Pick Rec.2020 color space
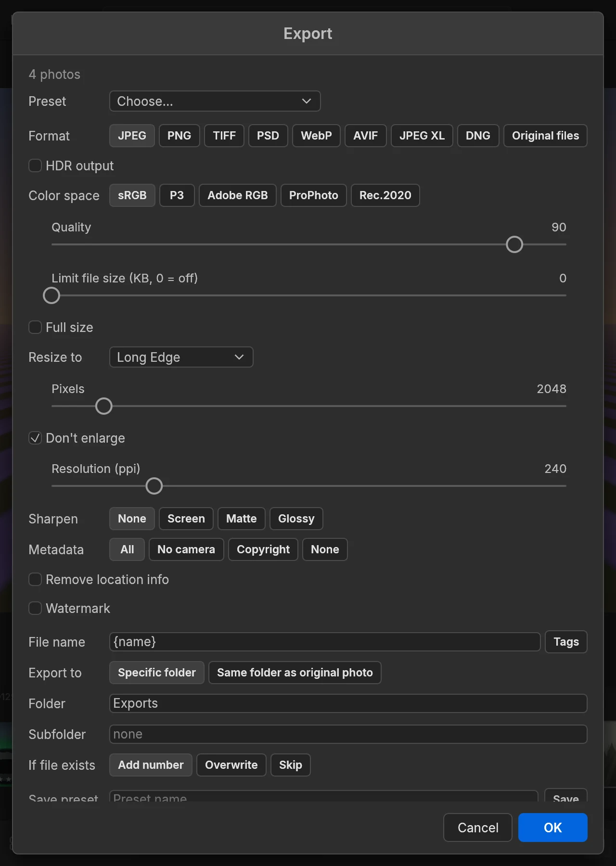This screenshot has height=866, width=616. click(x=385, y=195)
